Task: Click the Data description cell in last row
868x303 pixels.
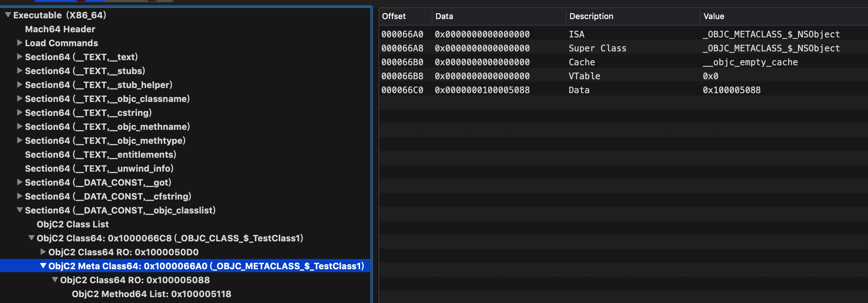Action: (x=579, y=90)
